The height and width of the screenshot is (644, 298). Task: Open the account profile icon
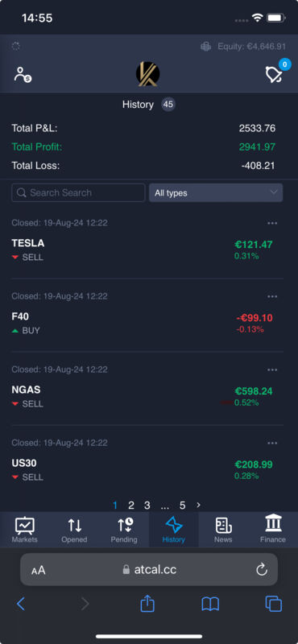23,75
